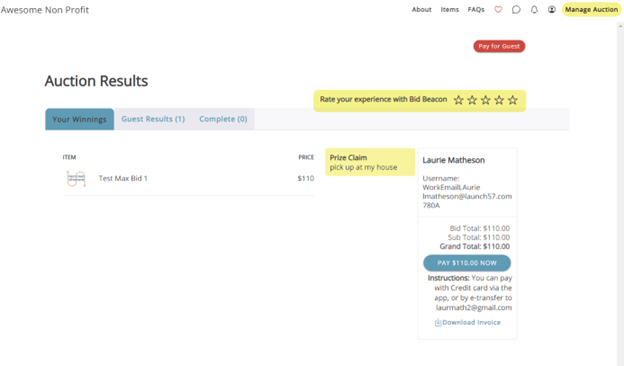Click the Download Invoice link

coord(471,323)
